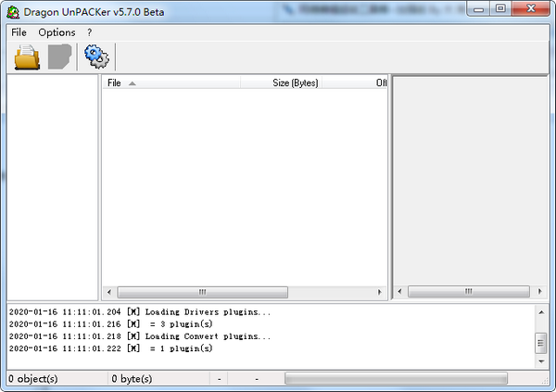Screen dimensions: 556x392
Task: Open options via the gears icon
Action: (x=96, y=57)
